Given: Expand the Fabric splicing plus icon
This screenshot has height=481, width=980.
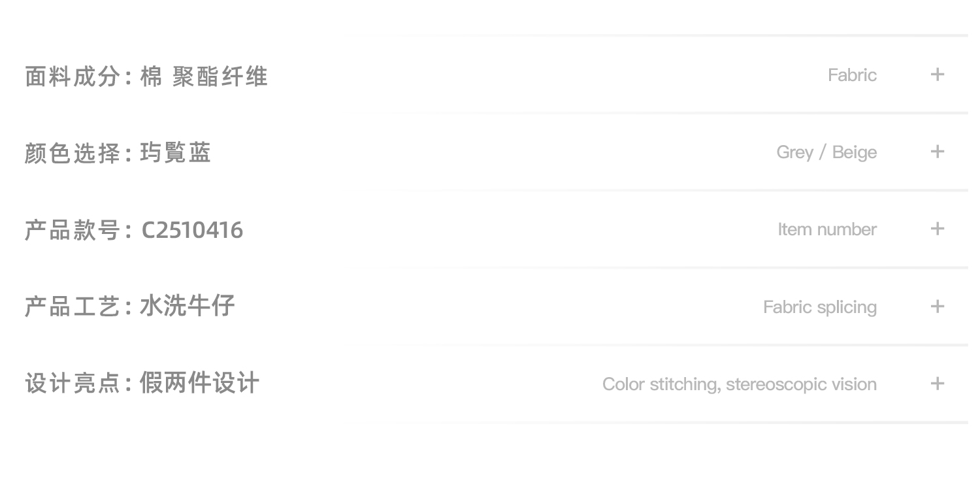Looking at the screenshot, I should (937, 307).
